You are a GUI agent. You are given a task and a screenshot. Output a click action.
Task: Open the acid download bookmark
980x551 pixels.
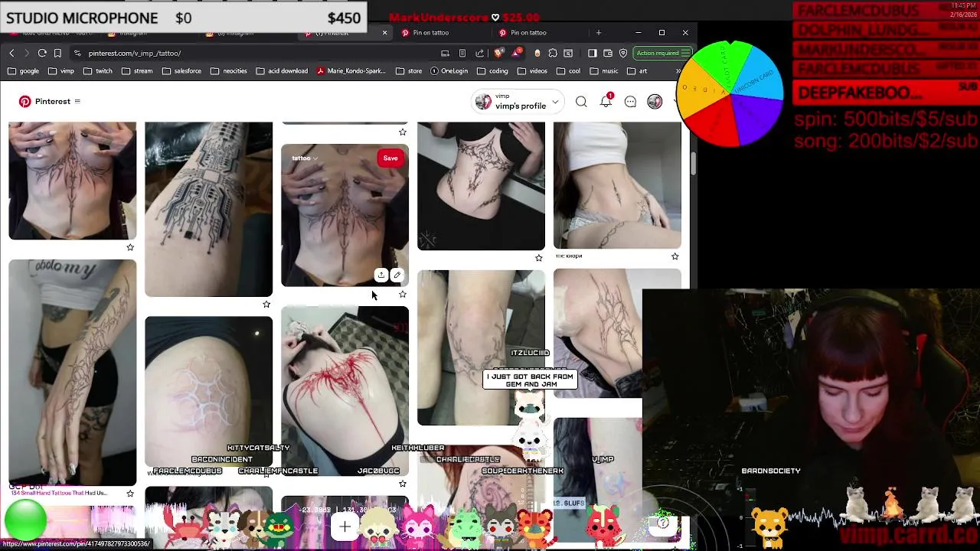(x=282, y=70)
